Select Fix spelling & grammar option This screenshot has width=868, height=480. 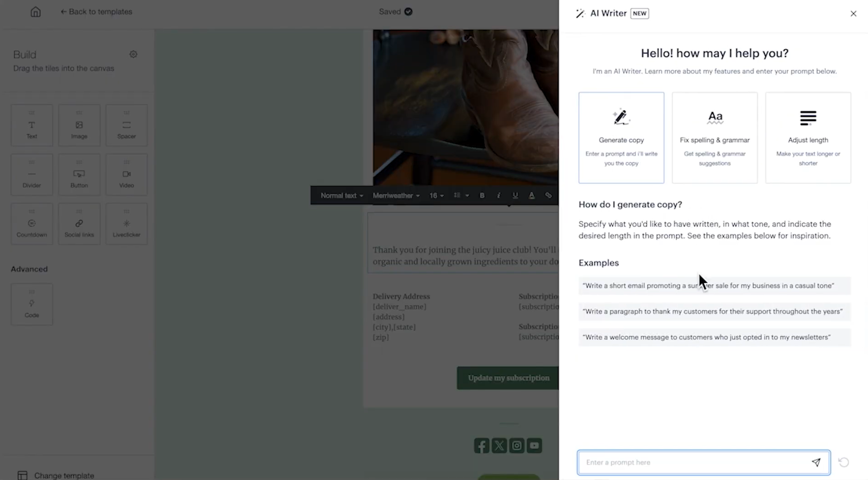(714, 138)
